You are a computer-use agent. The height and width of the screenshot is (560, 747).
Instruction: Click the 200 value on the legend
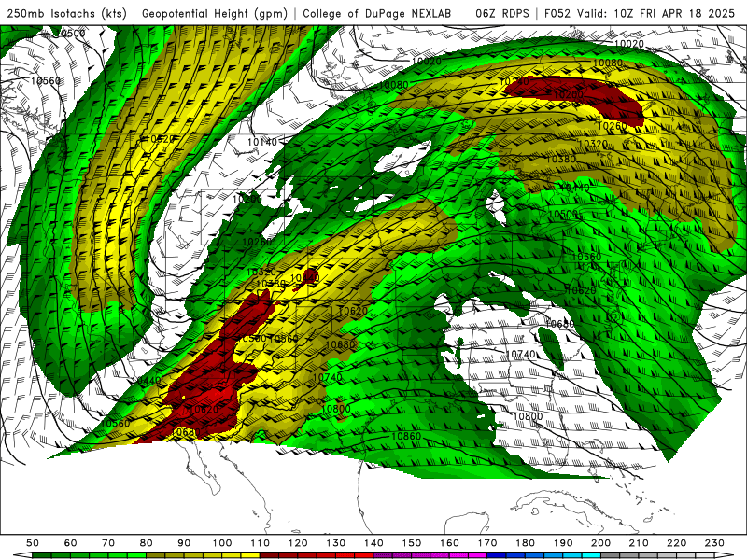point(600,543)
